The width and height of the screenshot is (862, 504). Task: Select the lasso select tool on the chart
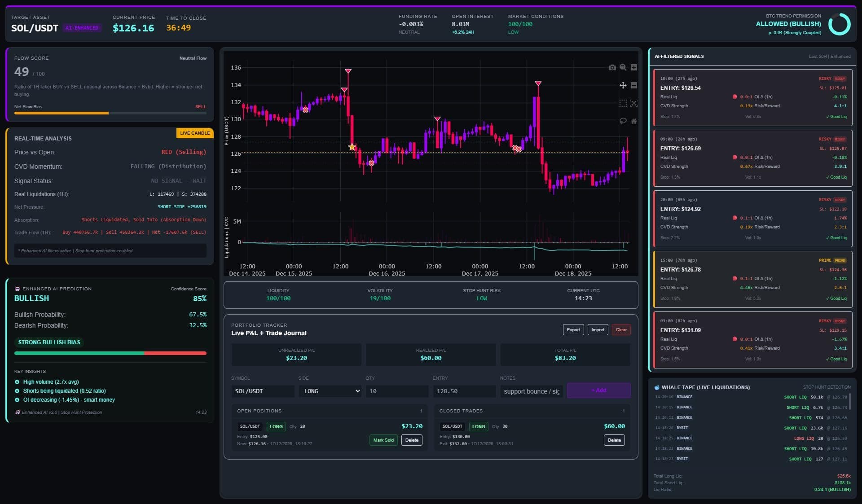coord(623,121)
